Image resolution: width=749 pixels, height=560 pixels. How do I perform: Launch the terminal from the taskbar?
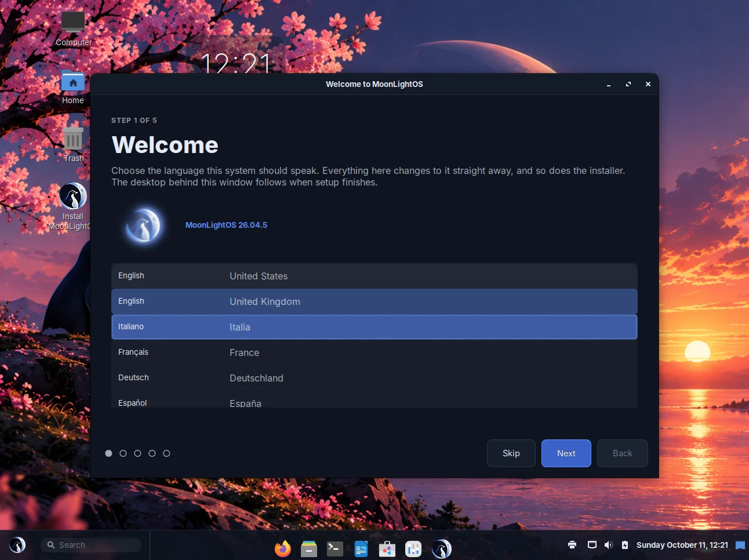(335, 548)
